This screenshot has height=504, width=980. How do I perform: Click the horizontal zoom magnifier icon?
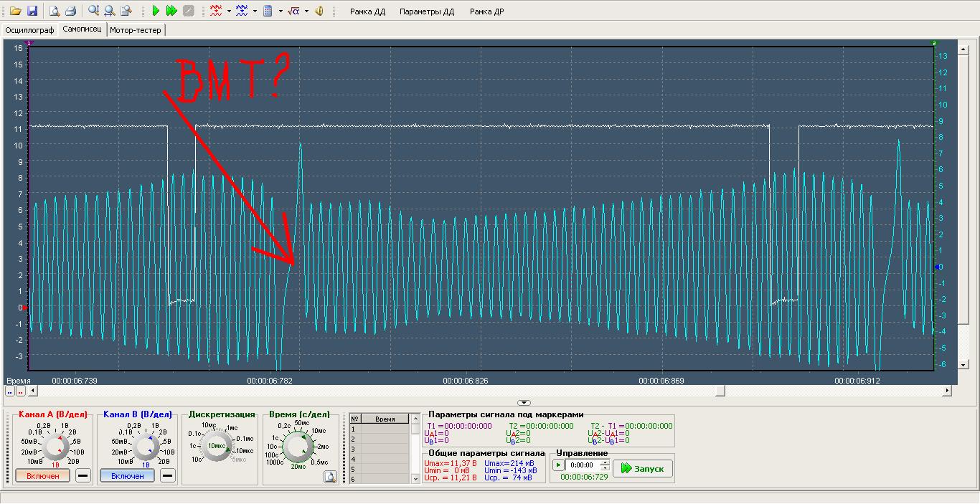pyautogui.click(x=110, y=11)
